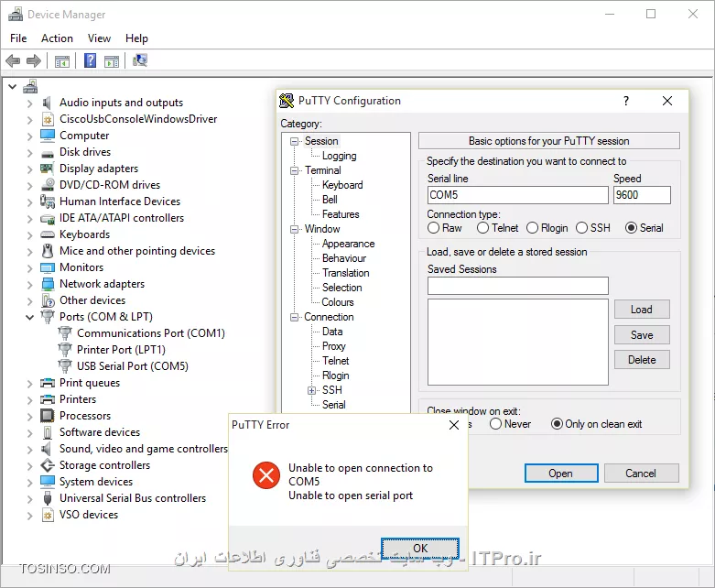Click the Show/Hide Console Tree toolbar icon
This screenshot has height=588, width=715.
pos(61,61)
